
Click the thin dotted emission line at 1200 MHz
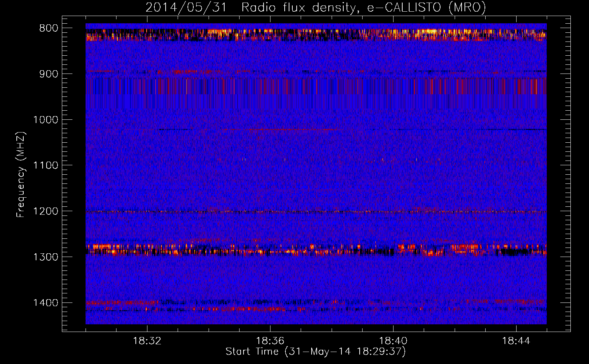pos(316,211)
